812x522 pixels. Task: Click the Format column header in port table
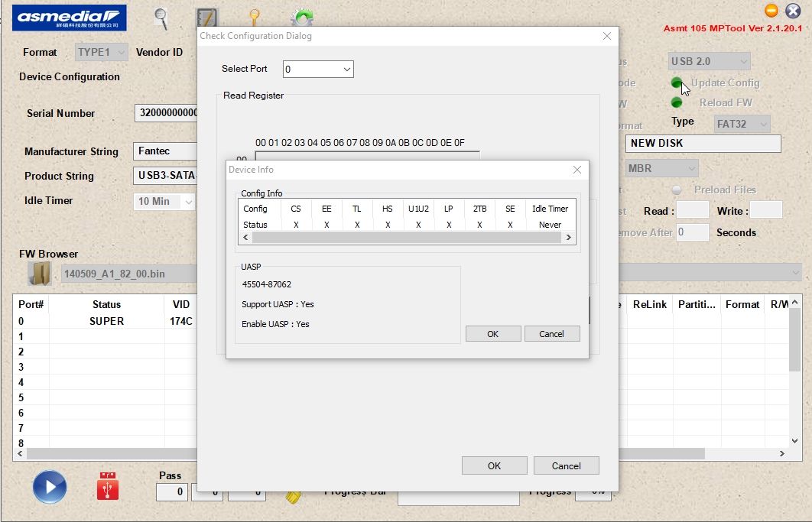[x=742, y=304]
